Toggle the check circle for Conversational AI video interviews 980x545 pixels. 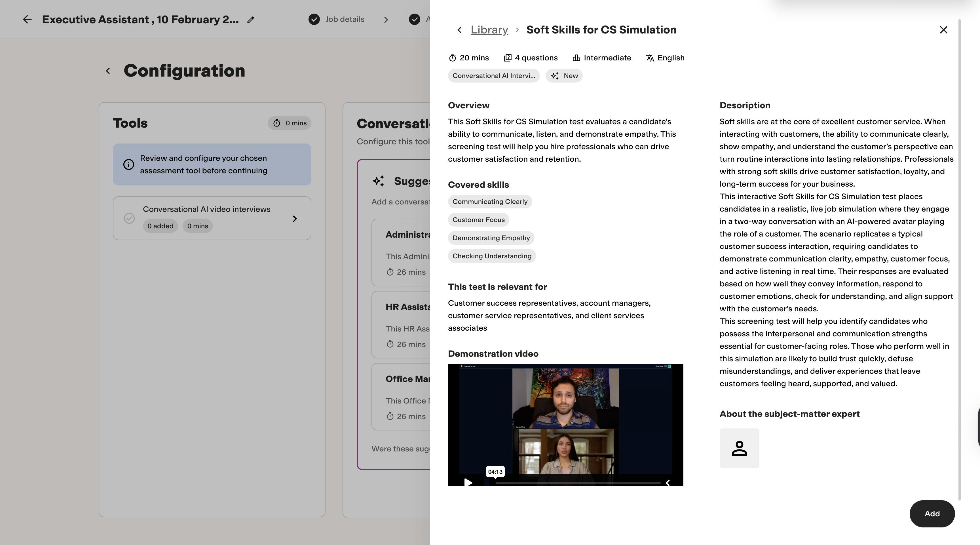pyautogui.click(x=129, y=218)
